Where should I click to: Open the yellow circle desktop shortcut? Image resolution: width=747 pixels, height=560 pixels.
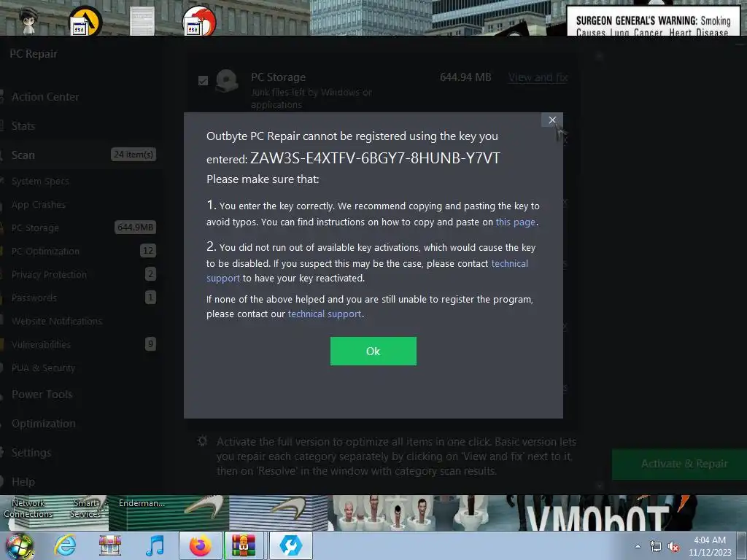point(86,21)
